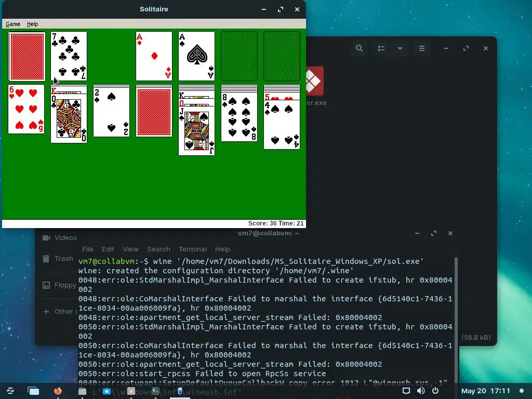Screen dimensions: 532x399
Task: Open the Videos sidebar entry
Action: click(x=59, y=238)
